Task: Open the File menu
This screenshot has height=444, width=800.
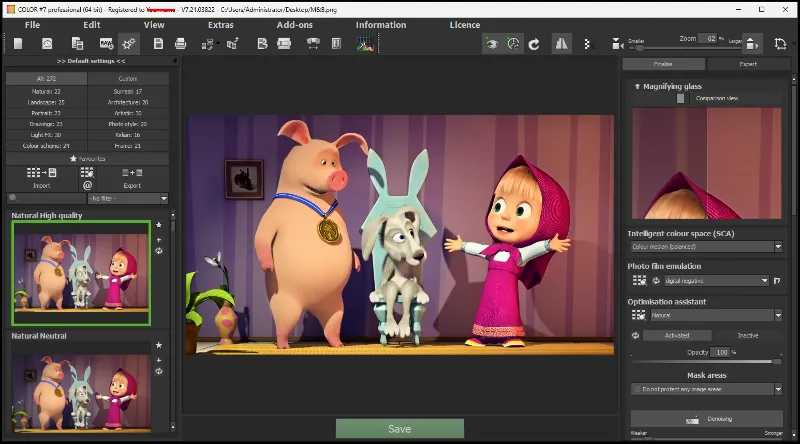Action: click(32, 25)
